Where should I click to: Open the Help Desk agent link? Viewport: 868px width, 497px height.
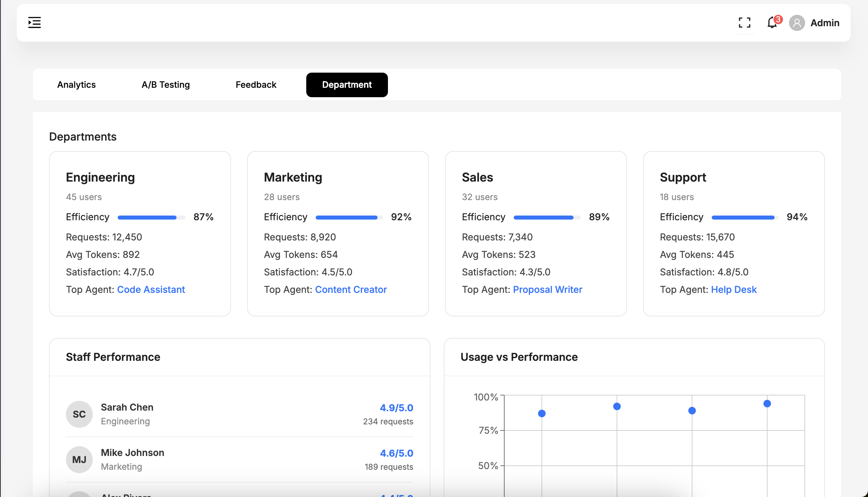point(734,290)
